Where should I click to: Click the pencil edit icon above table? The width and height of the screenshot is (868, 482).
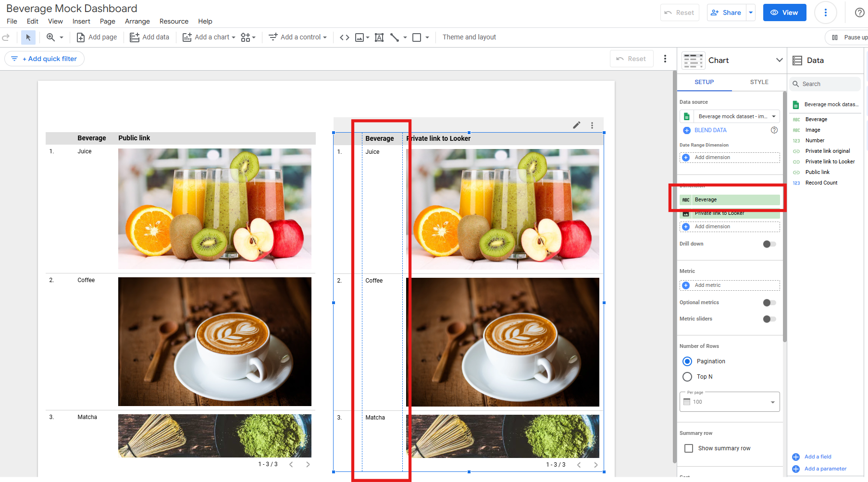[x=576, y=125]
